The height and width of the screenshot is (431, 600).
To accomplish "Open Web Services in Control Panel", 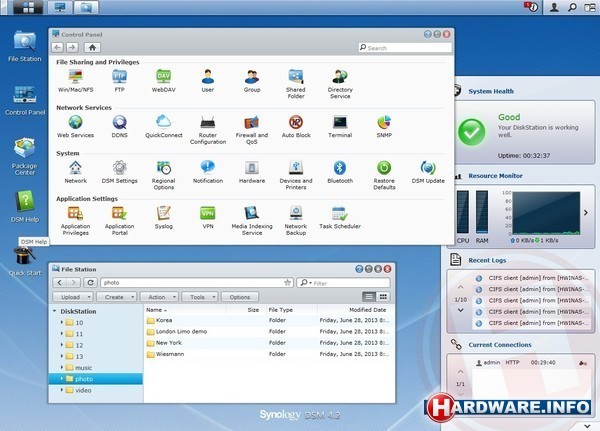I will point(75,126).
